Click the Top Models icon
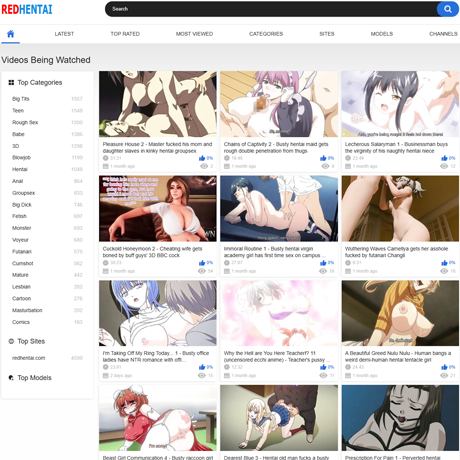460x460 pixels. (11, 378)
